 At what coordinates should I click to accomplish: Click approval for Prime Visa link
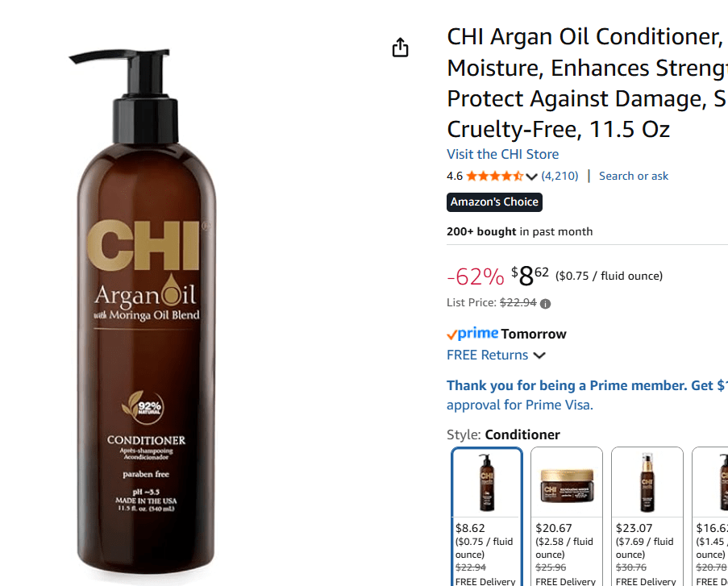tap(520, 405)
